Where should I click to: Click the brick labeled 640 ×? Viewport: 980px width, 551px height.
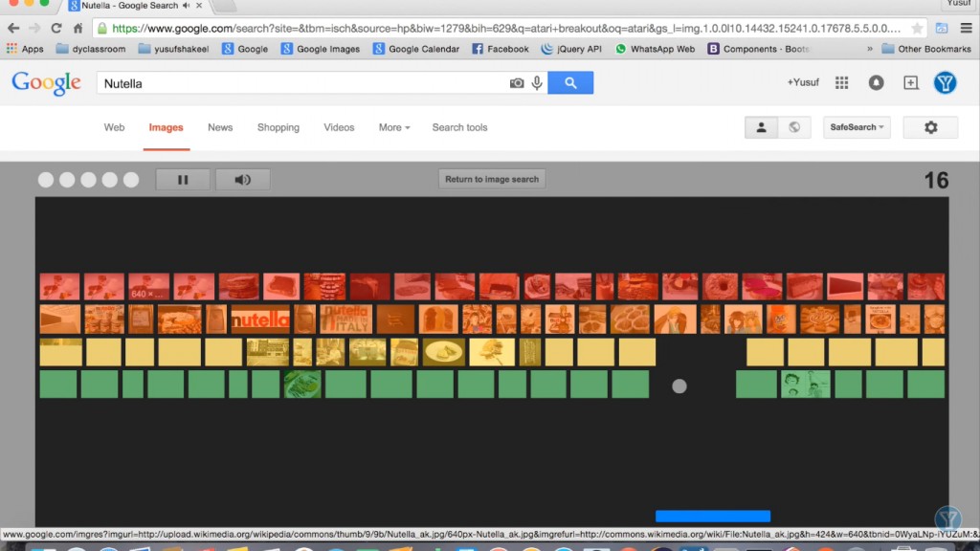point(148,287)
